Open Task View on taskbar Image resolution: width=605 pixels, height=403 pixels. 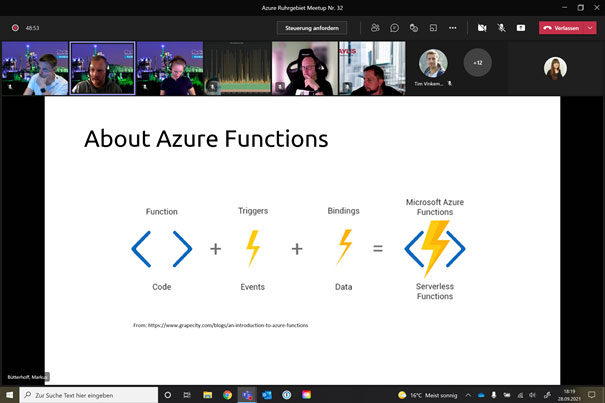pos(187,395)
